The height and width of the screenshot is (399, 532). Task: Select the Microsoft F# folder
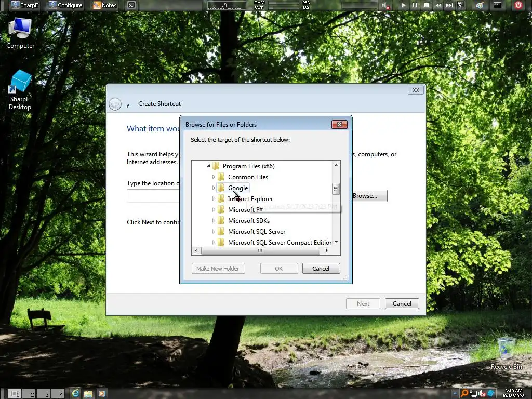245,210
